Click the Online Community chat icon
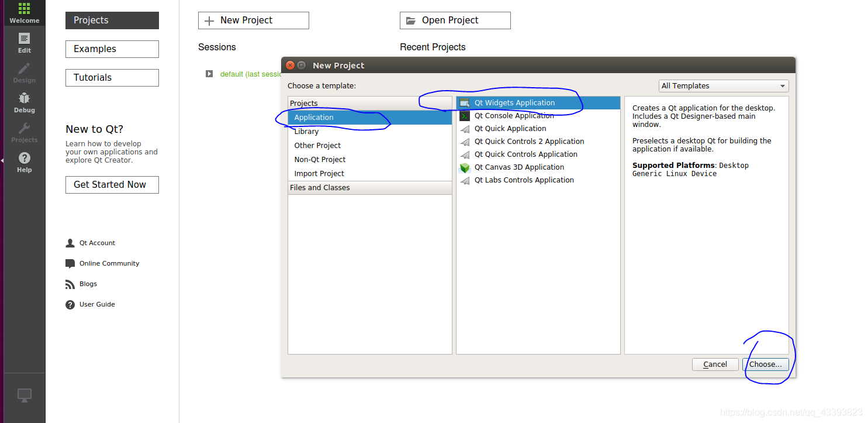 point(70,263)
